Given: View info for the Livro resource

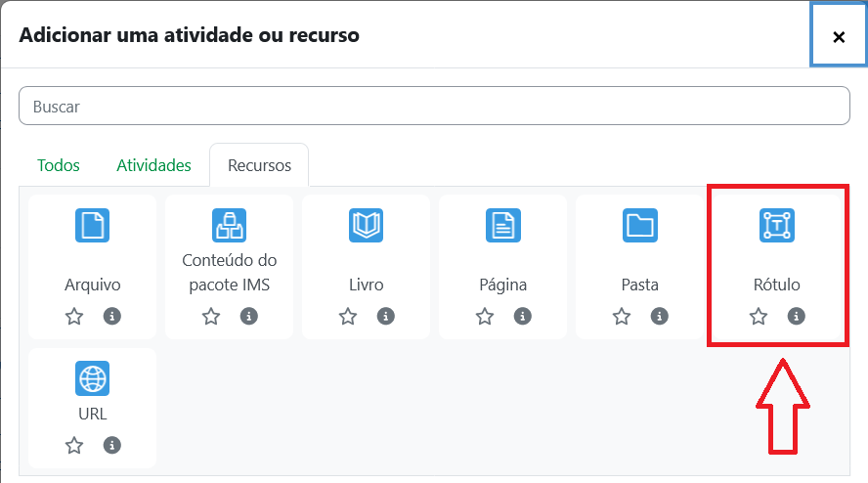Looking at the screenshot, I should coord(386,317).
